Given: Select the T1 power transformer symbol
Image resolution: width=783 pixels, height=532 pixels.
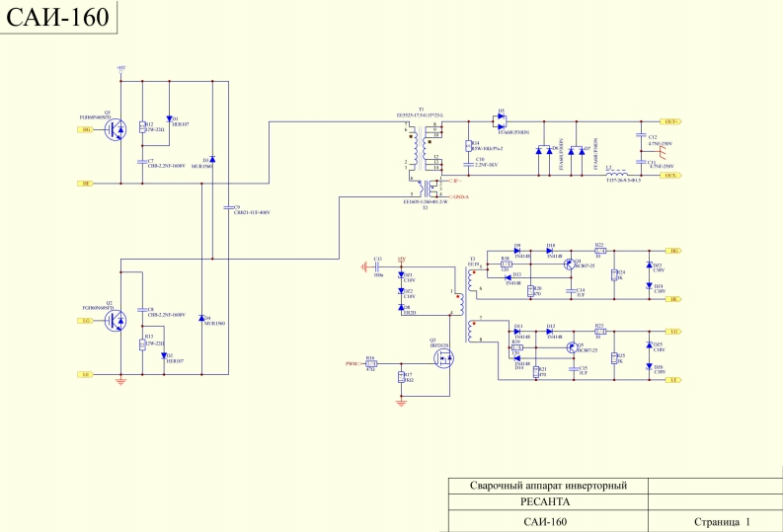Looking at the screenshot, I should pyautogui.click(x=423, y=148).
